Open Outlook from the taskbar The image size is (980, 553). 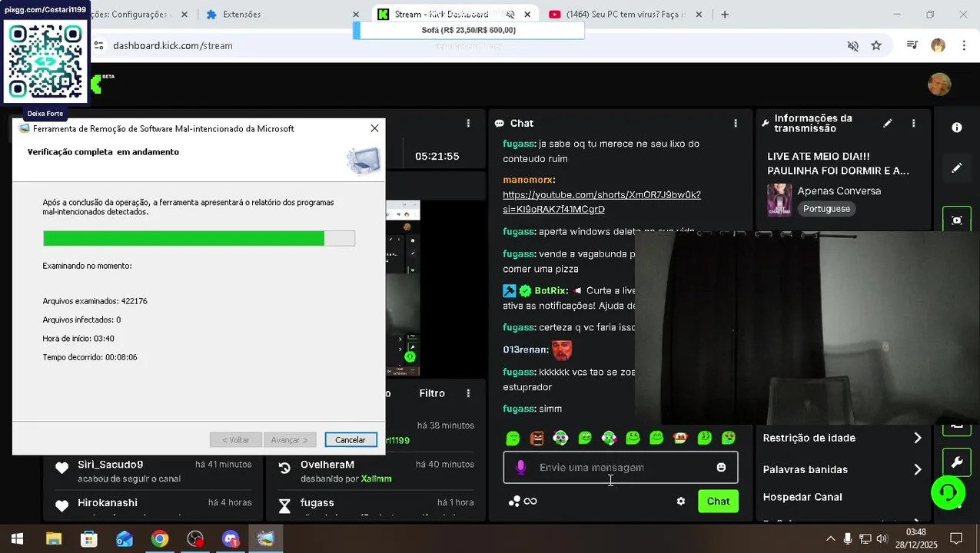[125, 539]
